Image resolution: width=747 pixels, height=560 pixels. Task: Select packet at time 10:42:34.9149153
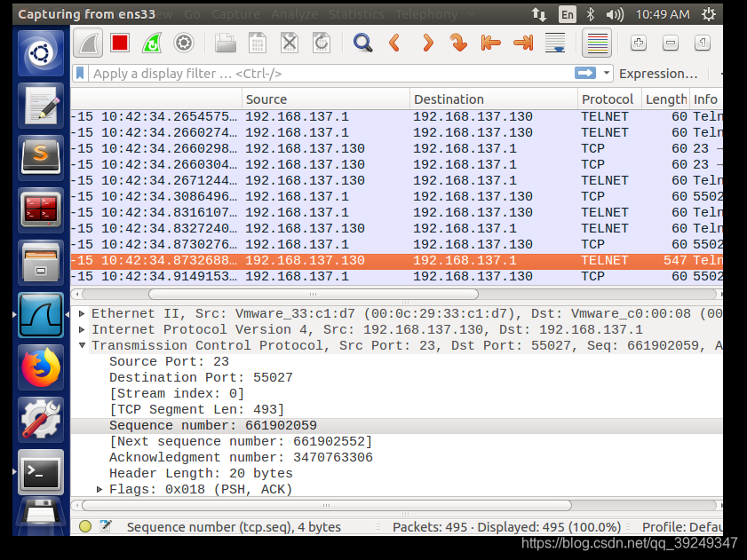(x=396, y=277)
